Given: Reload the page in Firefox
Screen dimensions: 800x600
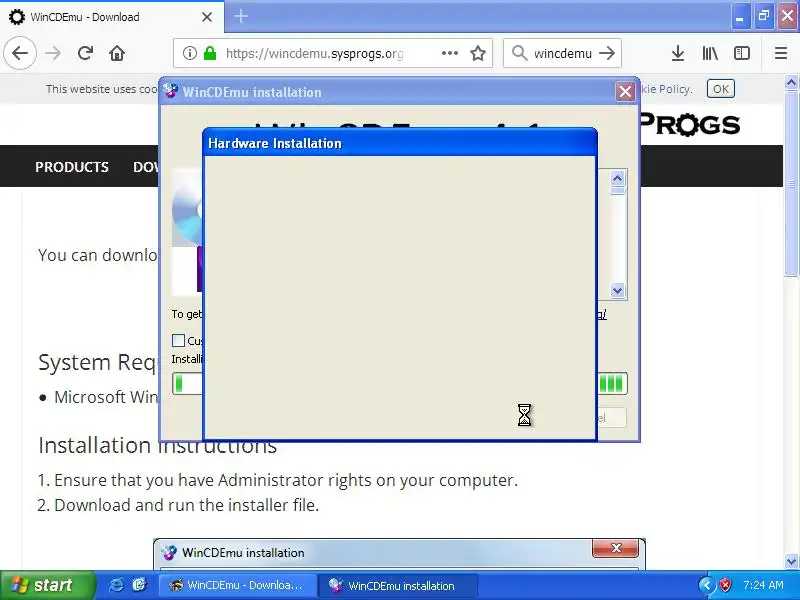Looking at the screenshot, I should point(85,53).
